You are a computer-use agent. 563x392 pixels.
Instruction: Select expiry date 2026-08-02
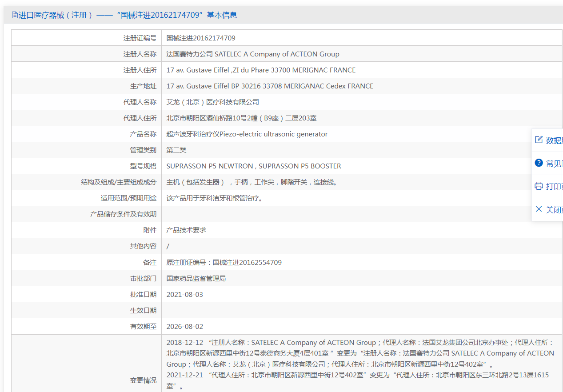click(185, 327)
